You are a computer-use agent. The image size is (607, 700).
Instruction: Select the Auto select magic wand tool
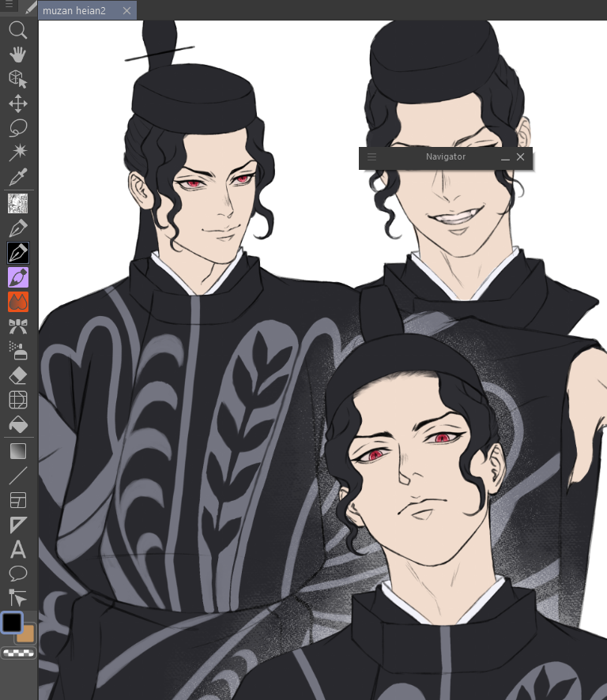[18, 152]
